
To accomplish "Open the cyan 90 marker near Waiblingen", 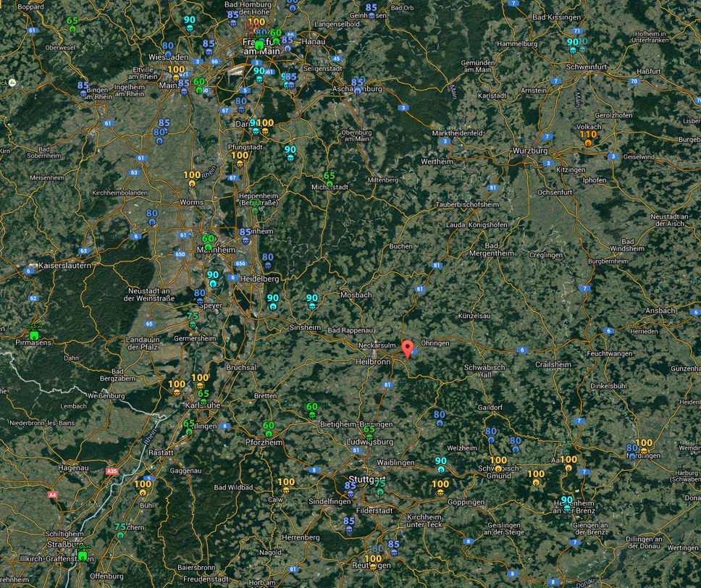I will [440, 465].
